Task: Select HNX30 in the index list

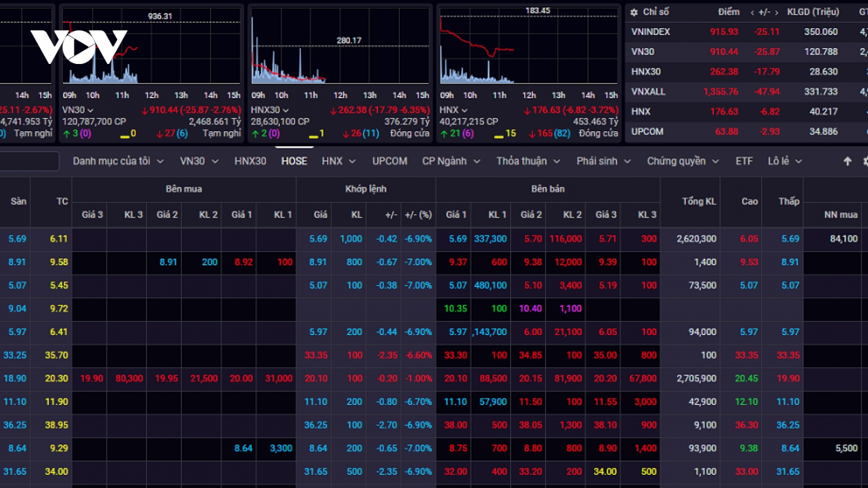Action: (746, 72)
